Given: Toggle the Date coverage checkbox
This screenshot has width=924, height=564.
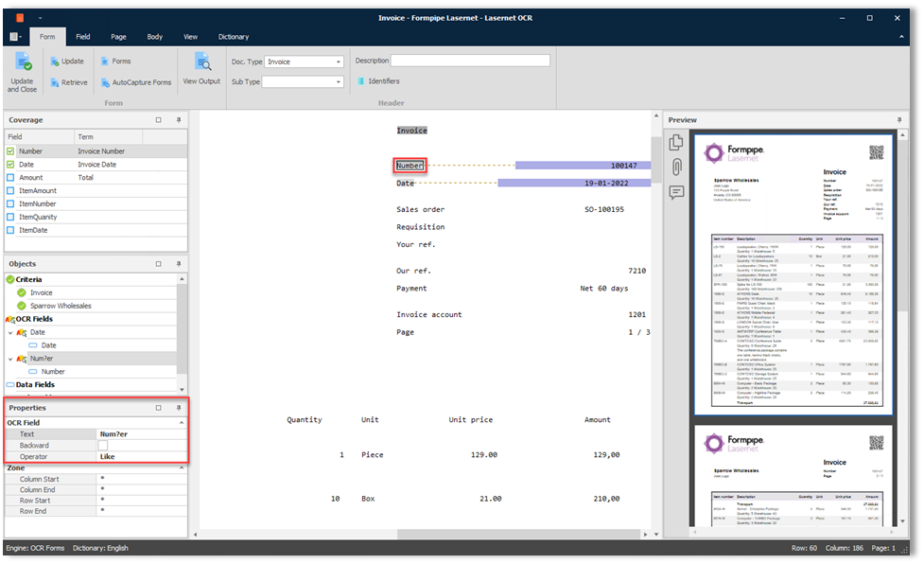Looking at the screenshot, I should click(x=10, y=165).
